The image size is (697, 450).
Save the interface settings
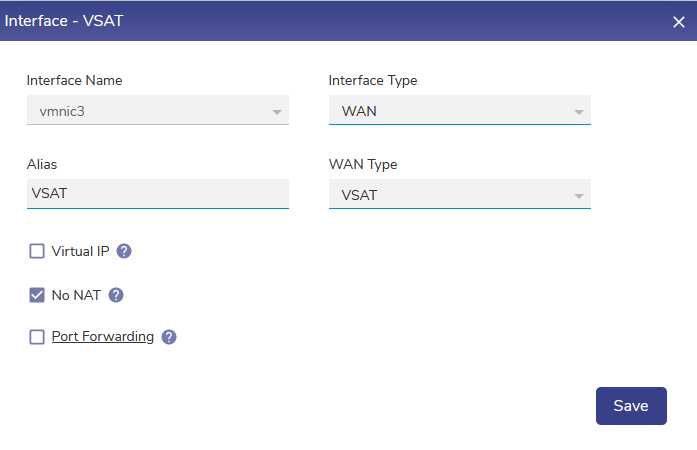click(x=631, y=405)
